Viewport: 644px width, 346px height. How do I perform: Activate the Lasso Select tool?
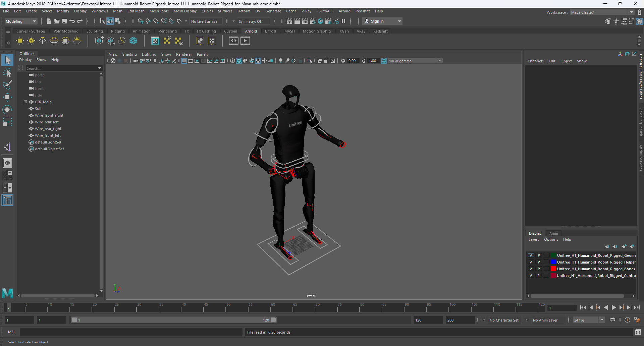coord(7,72)
